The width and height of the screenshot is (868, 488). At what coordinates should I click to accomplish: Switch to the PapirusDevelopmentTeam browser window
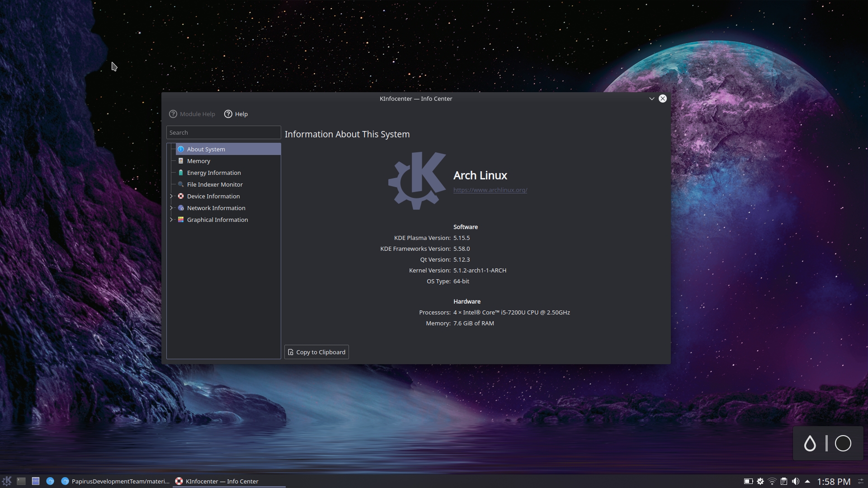(115, 481)
